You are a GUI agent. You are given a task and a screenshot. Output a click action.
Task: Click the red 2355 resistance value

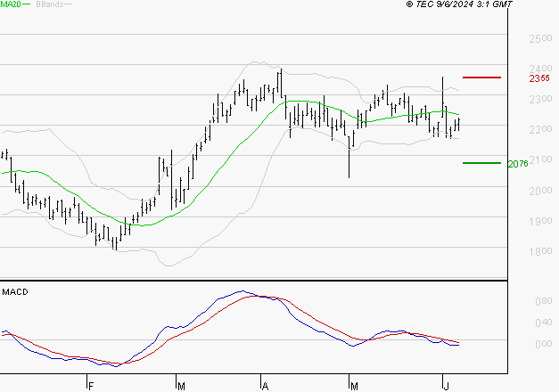coord(539,78)
